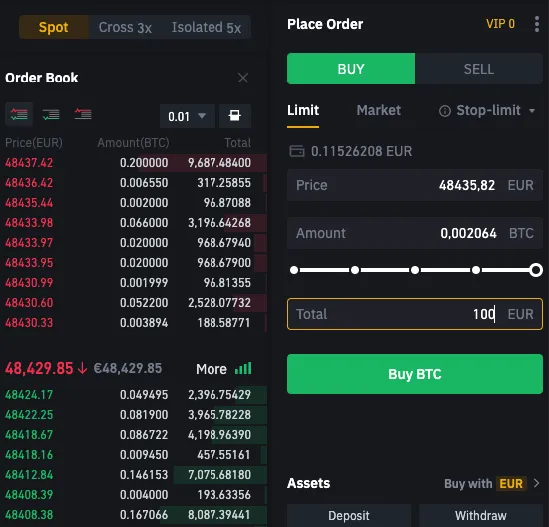Image resolution: width=549 pixels, height=527 pixels.
Task: Open the three-dot menu next to VIP 0
Action: point(536,24)
